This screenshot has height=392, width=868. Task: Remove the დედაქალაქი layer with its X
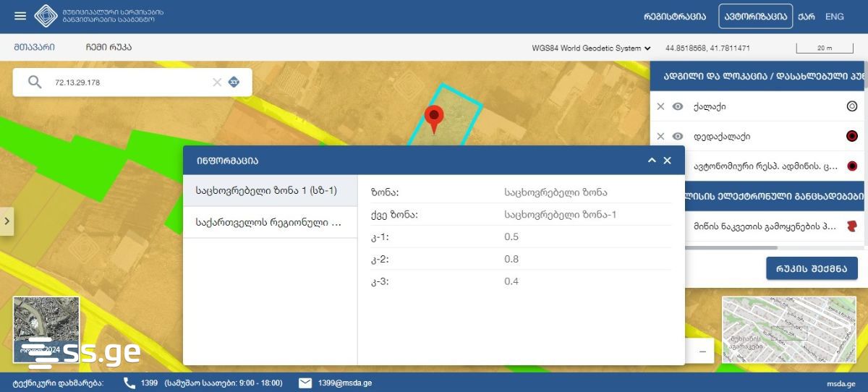[660, 136]
